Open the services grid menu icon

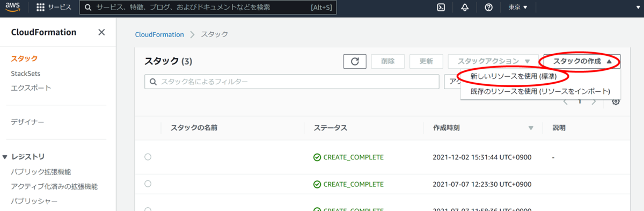(x=40, y=8)
